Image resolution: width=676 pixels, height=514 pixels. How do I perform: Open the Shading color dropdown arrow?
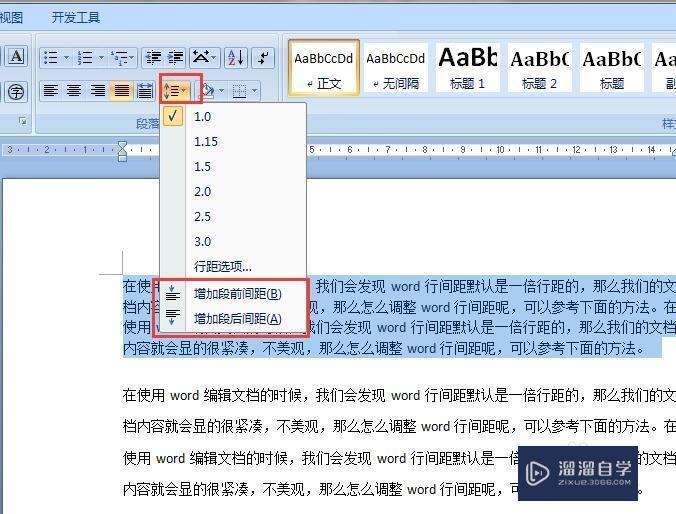tap(222, 91)
